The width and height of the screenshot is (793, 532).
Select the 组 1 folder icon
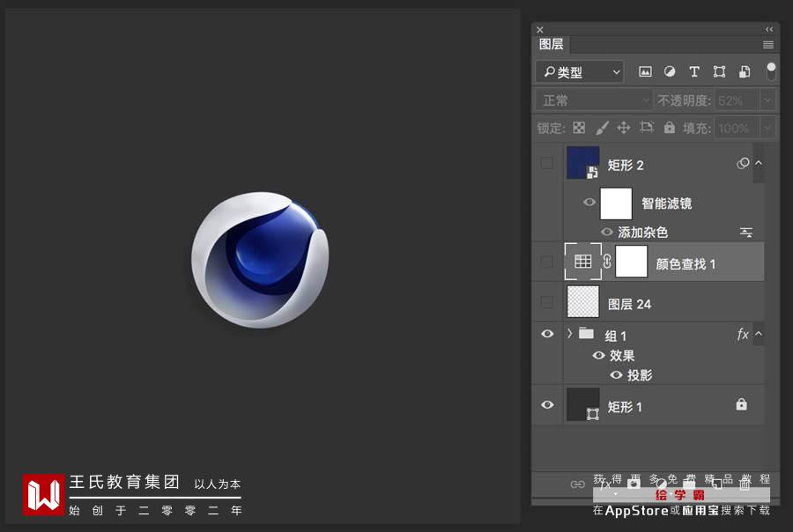586,333
